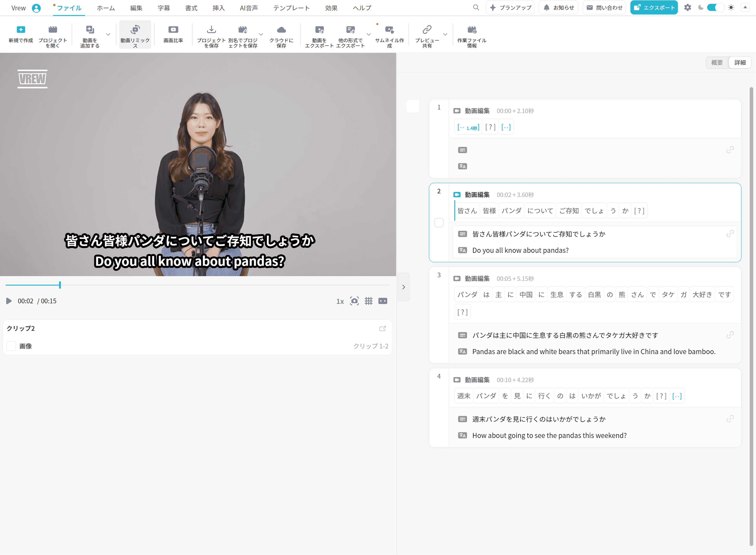Click the screenshot capture icon under video
This screenshot has width=756, height=555.
tap(354, 301)
